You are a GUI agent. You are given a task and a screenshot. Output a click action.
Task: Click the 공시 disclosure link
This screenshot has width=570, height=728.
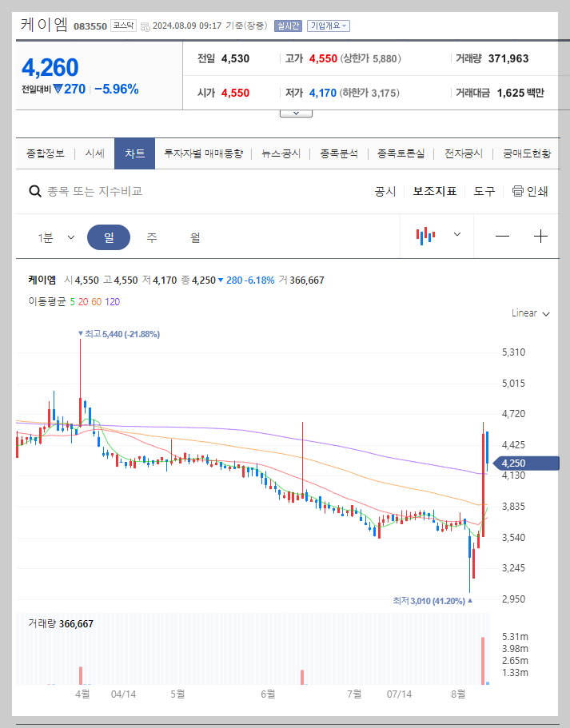coord(385,191)
